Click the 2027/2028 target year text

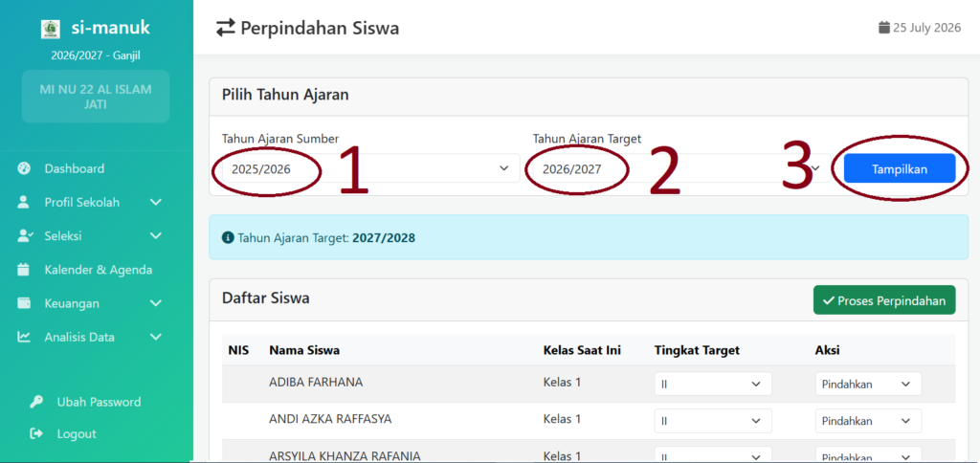coord(384,238)
